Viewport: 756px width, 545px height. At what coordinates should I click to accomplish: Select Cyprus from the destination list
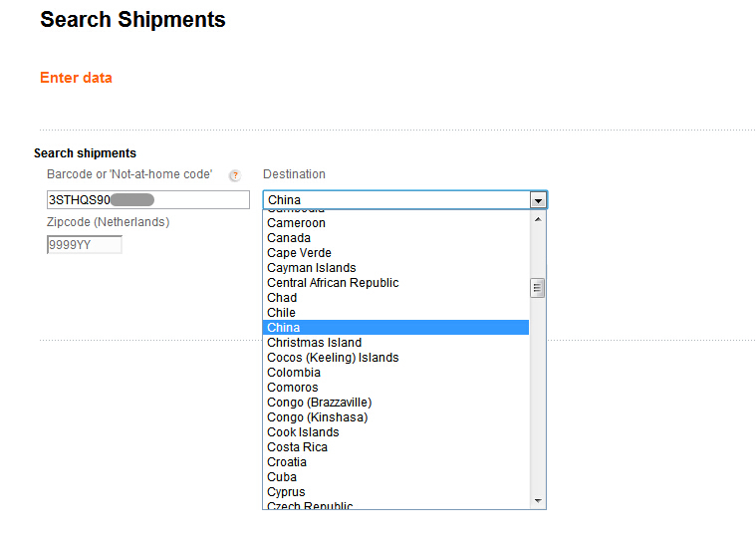(x=395, y=492)
